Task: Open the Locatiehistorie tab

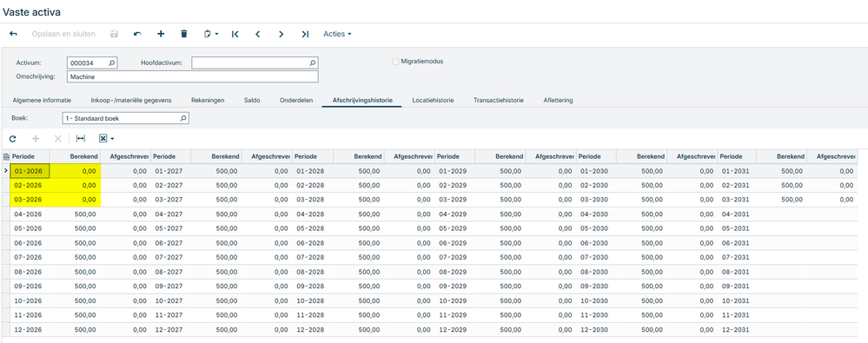Action: click(x=433, y=101)
